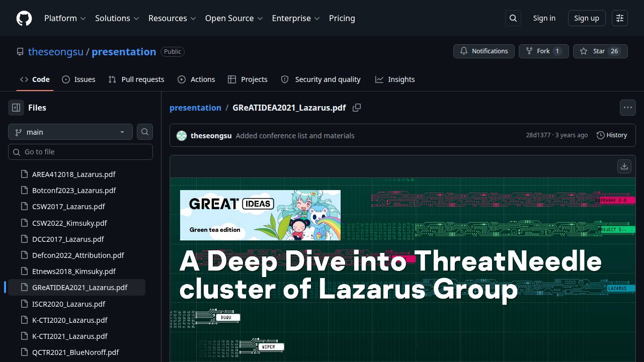Viewport: 644px width, 362px height.
Task: Click the Sign in link
Action: [x=544, y=18]
